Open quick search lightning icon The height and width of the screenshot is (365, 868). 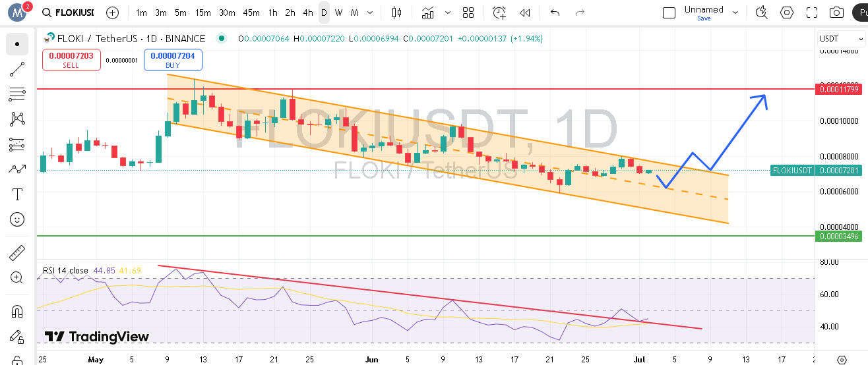(x=761, y=13)
